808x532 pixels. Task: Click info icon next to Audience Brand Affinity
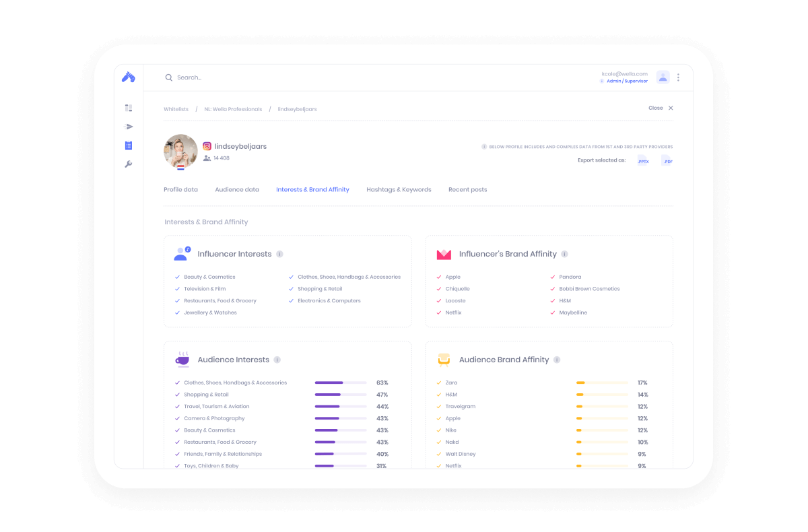pyautogui.click(x=556, y=360)
